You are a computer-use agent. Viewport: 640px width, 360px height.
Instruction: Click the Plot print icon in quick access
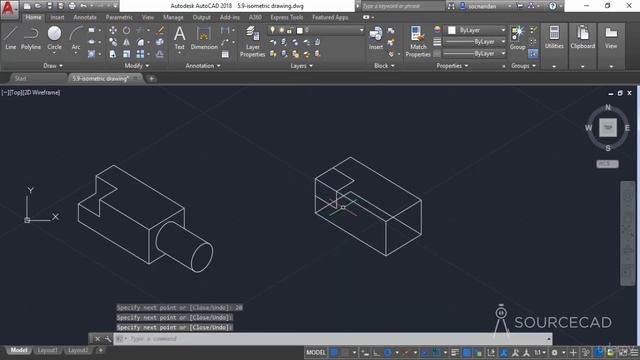point(72,6)
